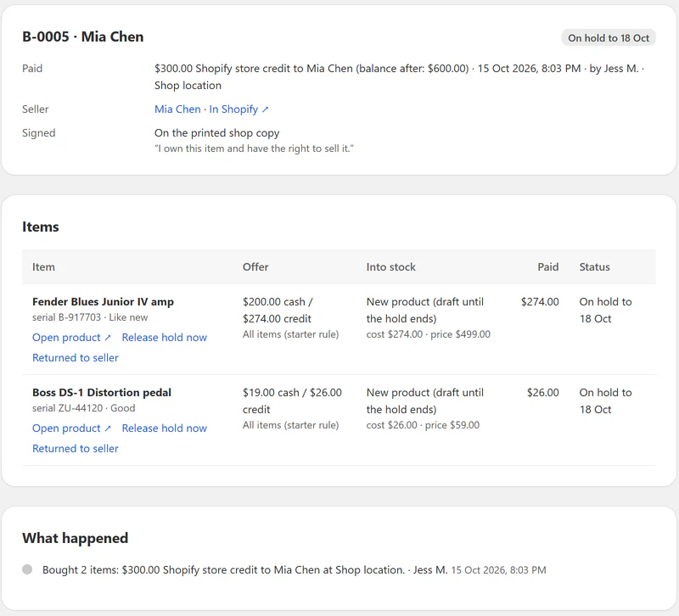Click 'serial B-917703 · Like new' text

(x=90, y=317)
